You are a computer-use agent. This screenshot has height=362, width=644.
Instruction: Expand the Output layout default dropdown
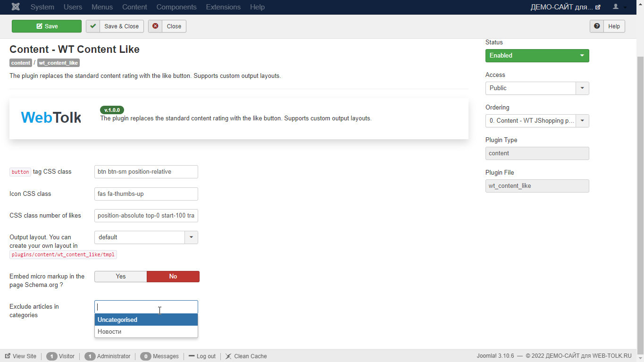click(x=146, y=237)
